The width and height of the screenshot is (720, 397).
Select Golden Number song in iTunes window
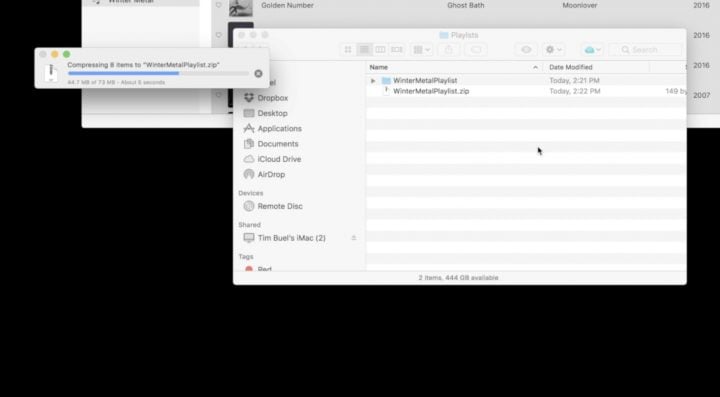point(287,6)
